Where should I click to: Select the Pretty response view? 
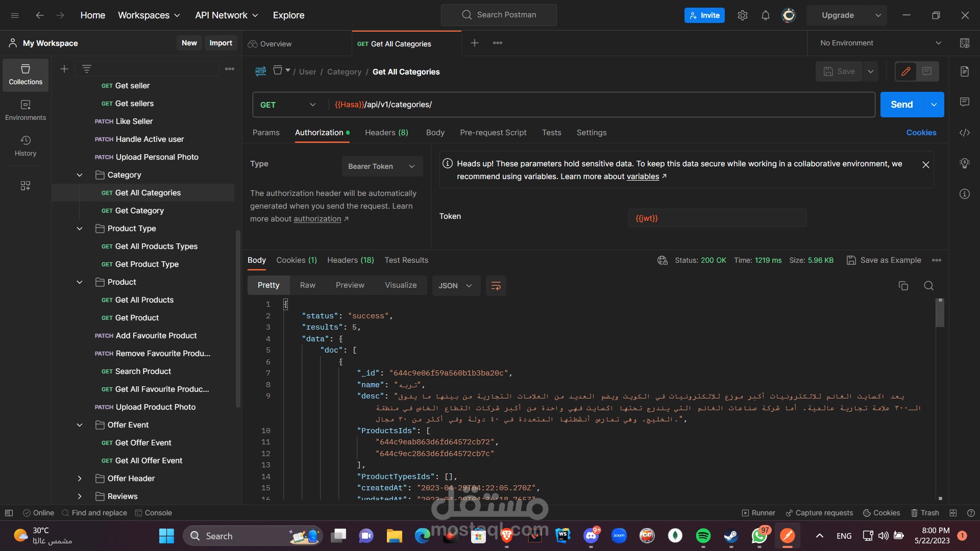pos(268,285)
